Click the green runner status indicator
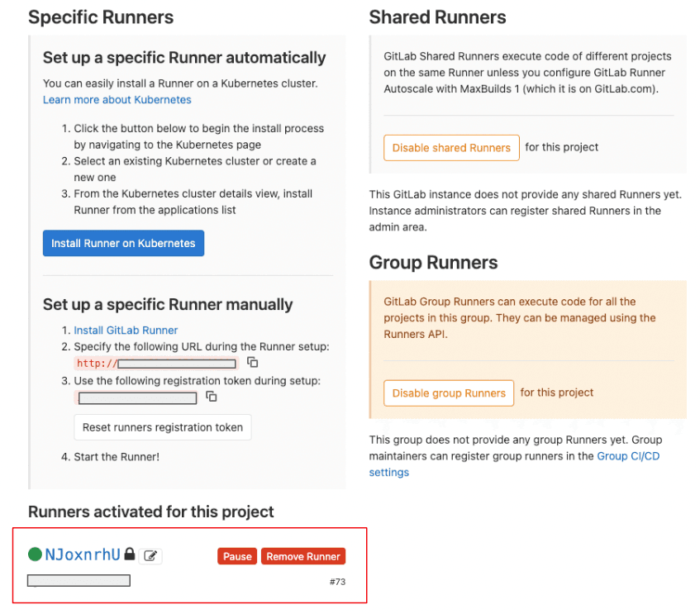The width and height of the screenshot is (700, 614). 35,555
